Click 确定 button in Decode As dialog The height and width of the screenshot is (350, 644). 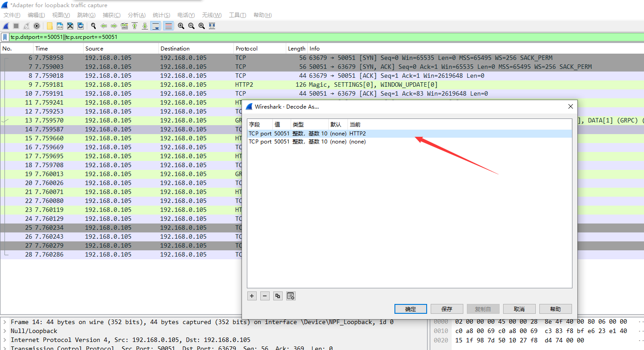[x=411, y=309]
